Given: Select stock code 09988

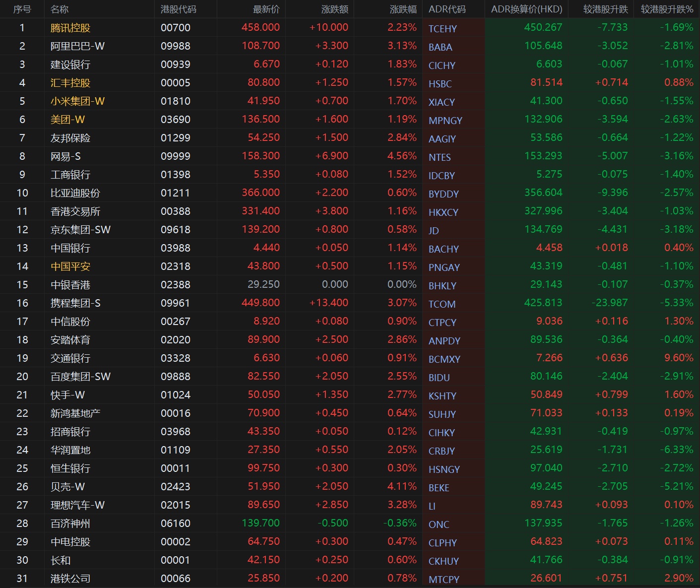Looking at the screenshot, I should pos(176,46).
